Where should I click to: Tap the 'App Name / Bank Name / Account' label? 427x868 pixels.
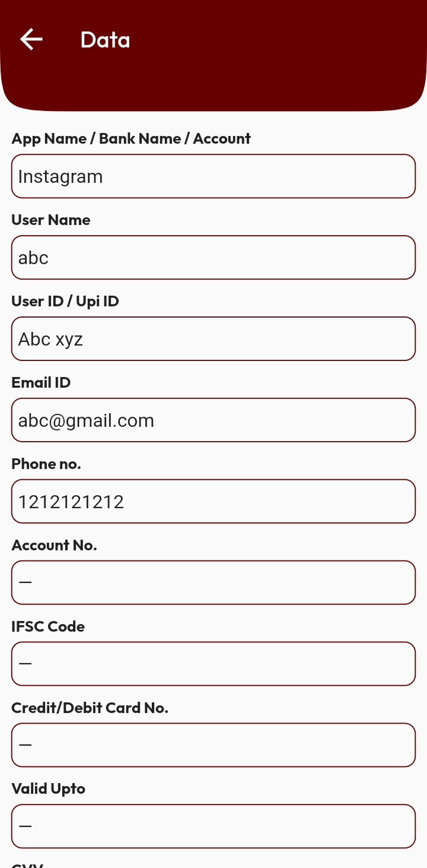(131, 138)
